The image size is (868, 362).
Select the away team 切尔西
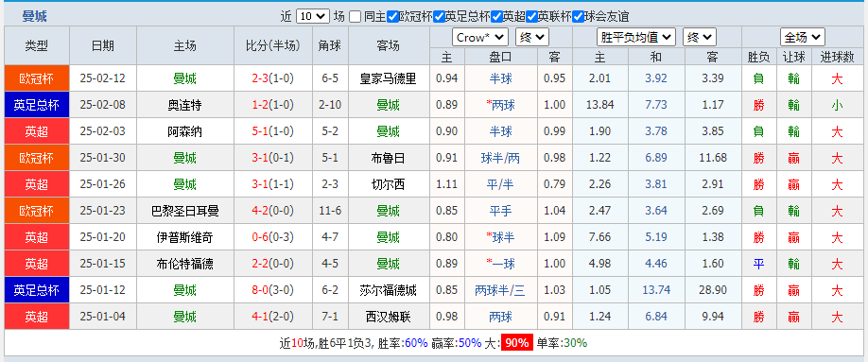388,184
